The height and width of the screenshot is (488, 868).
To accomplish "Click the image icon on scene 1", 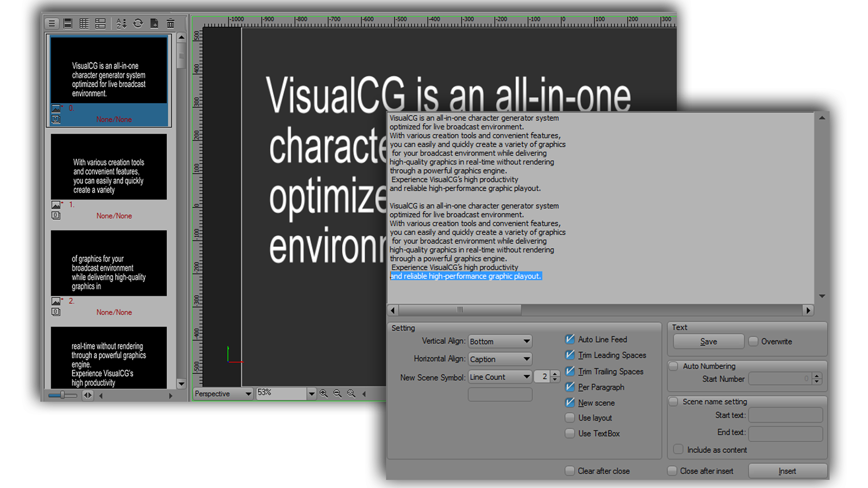I will [56, 205].
